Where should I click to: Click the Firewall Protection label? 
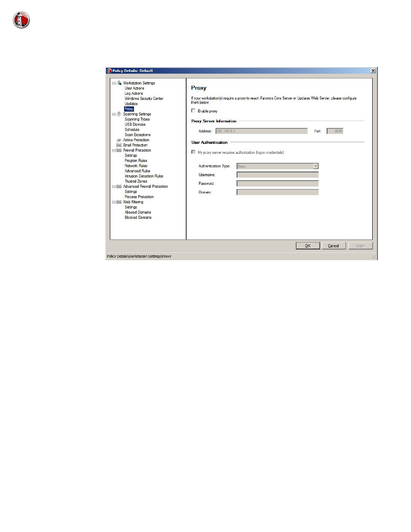[137, 150]
